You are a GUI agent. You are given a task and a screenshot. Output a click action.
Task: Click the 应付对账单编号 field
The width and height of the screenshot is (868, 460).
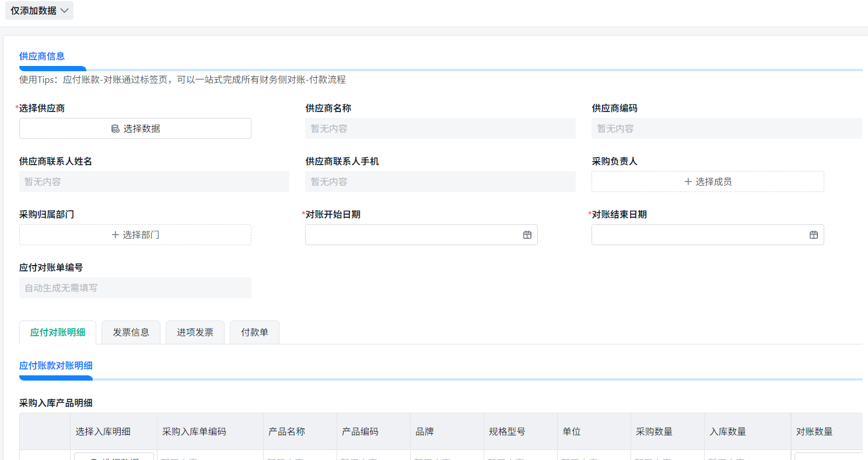[x=135, y=288]
